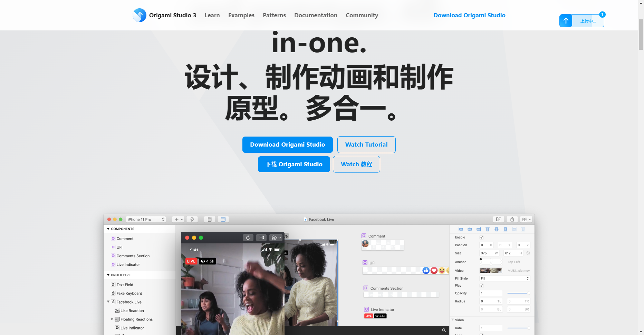The height and width of the screenshot is (335, 644).
Task: Click the Size height field showing 812
Action: tap(513, 253)
